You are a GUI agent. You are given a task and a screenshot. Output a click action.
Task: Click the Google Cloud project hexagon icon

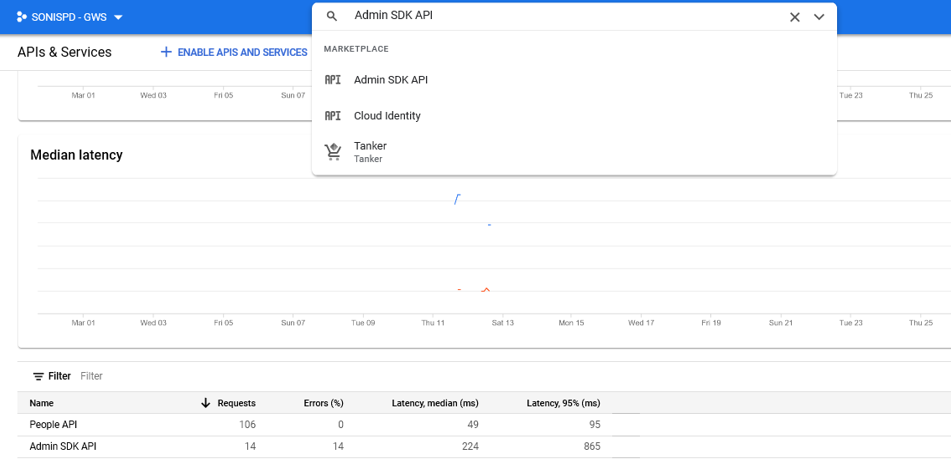[x=21, y=17]
